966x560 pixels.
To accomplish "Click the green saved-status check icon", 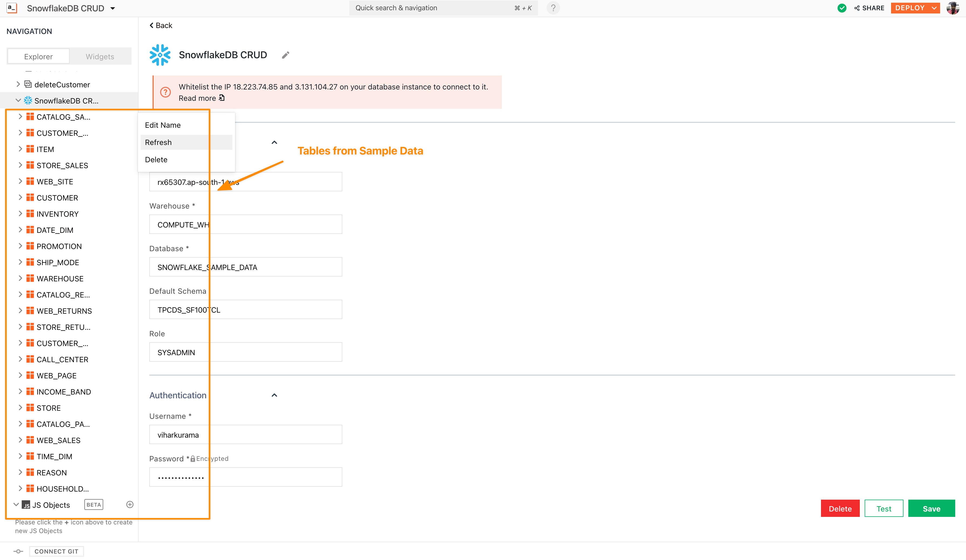I will (x=842, y=8).
